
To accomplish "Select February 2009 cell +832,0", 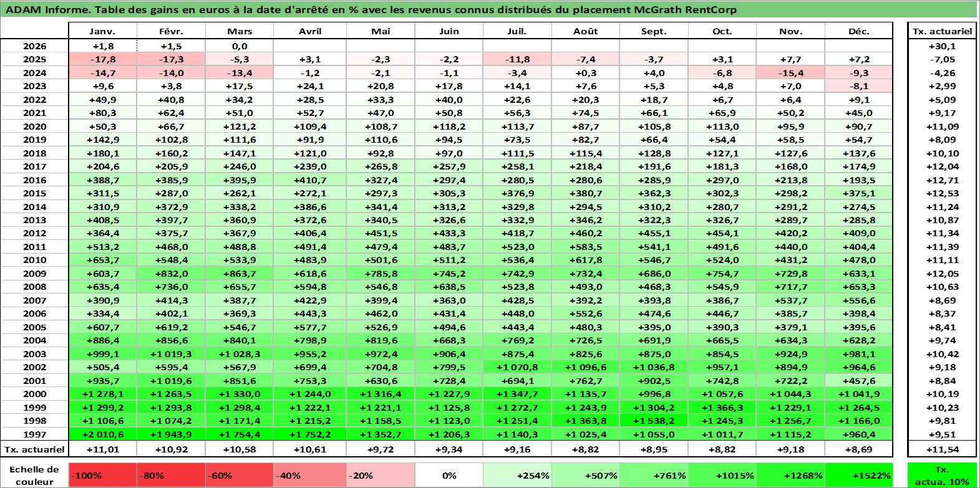I will pyautogui.click(x=171, y=274).
